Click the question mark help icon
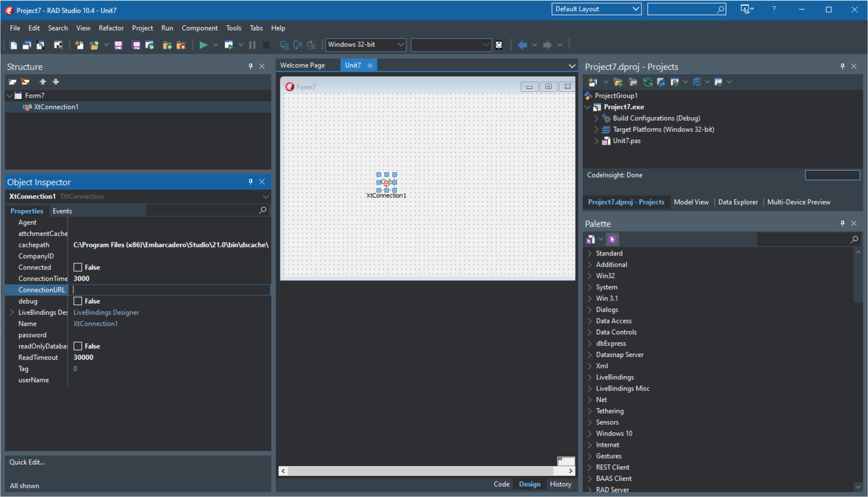This screenshot has height=497, width=868. click(774, 9)
